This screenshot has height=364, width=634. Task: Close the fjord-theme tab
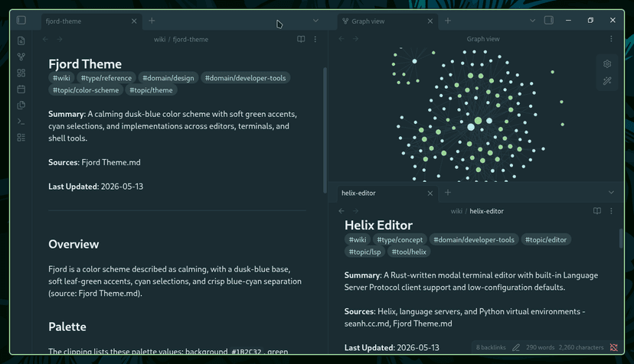point(134,21)
